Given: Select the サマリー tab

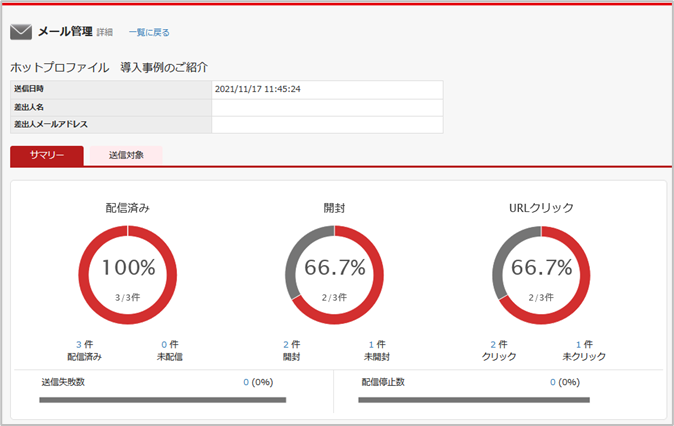Looking at the screenshot, I should pos(47,155).
